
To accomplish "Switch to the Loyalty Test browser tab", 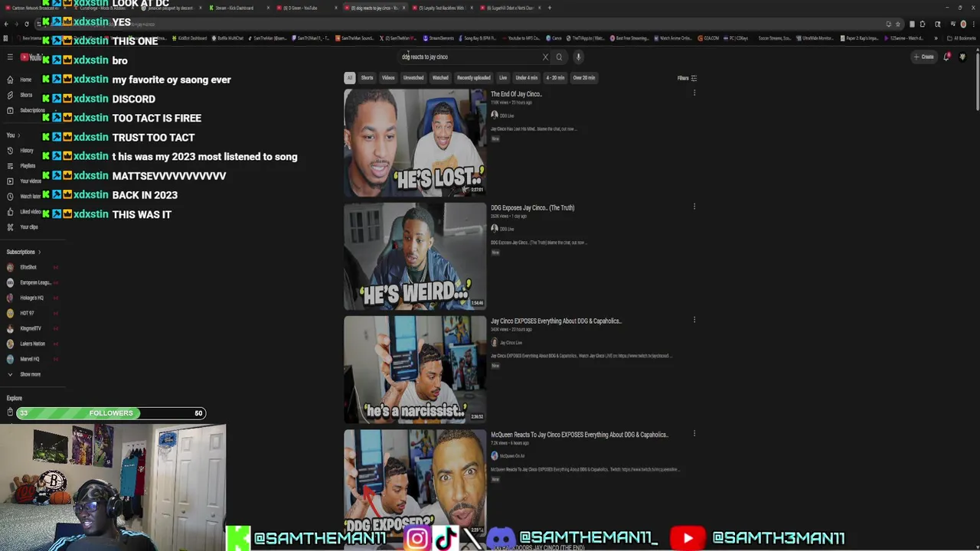I will (443, 8).
